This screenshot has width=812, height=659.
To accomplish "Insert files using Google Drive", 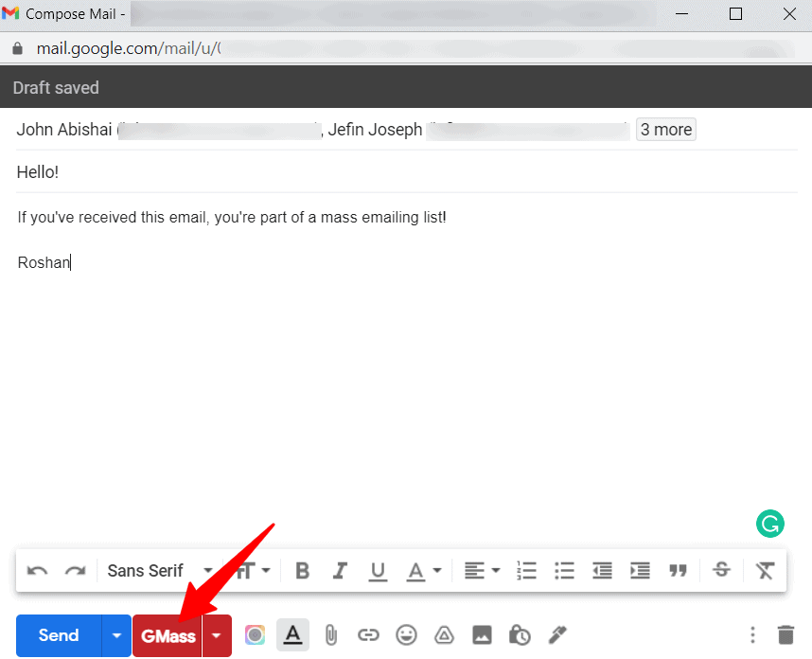I will (x=444, y=635).
